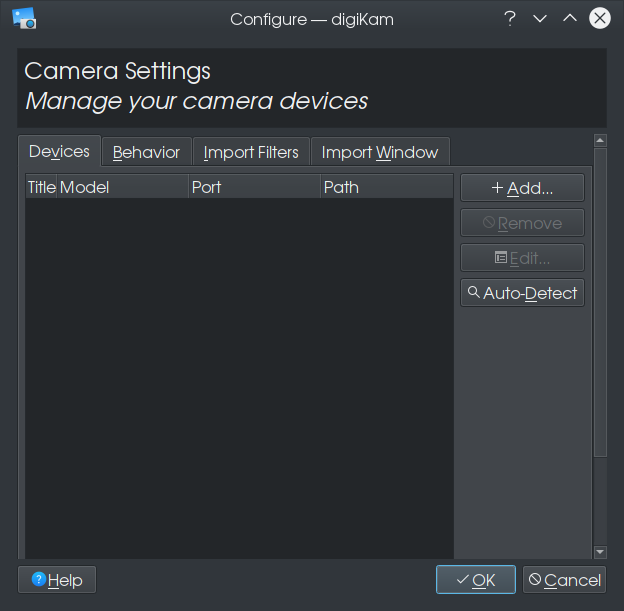Viewport: 624px width, 611px height.
Task: Select the Devices tab
Action: (x=59, y=151)
